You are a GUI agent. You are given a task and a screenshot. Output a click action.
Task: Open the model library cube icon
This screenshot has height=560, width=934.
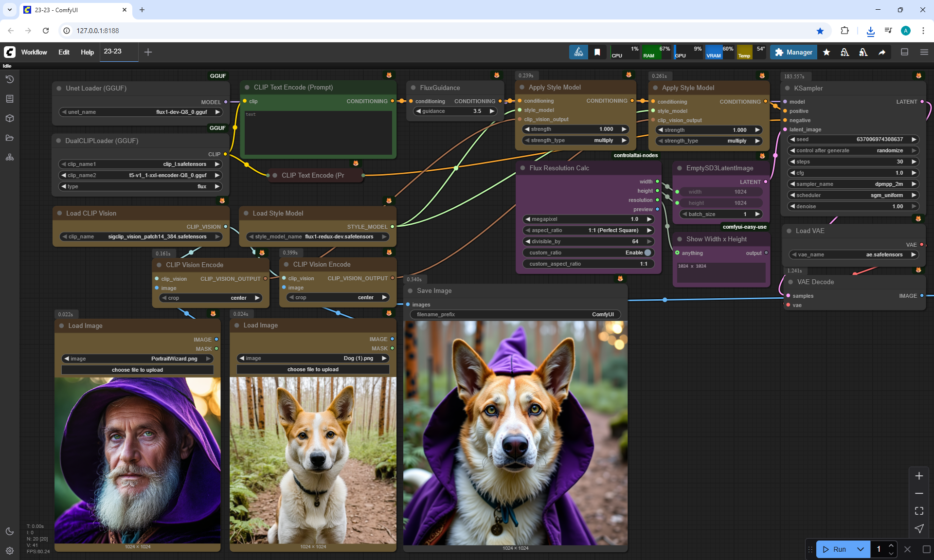10,118
